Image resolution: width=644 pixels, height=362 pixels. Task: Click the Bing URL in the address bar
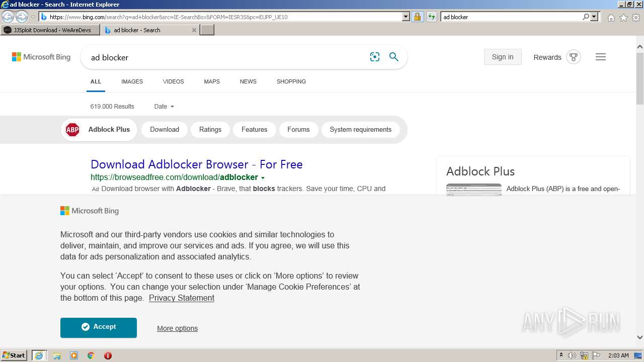[x=169, y=17]
